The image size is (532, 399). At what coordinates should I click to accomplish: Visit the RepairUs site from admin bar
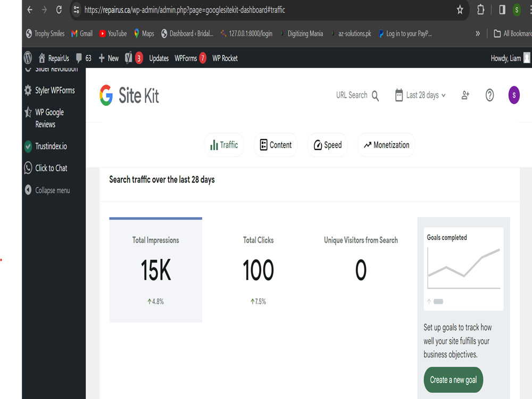[x=54, y=58]
